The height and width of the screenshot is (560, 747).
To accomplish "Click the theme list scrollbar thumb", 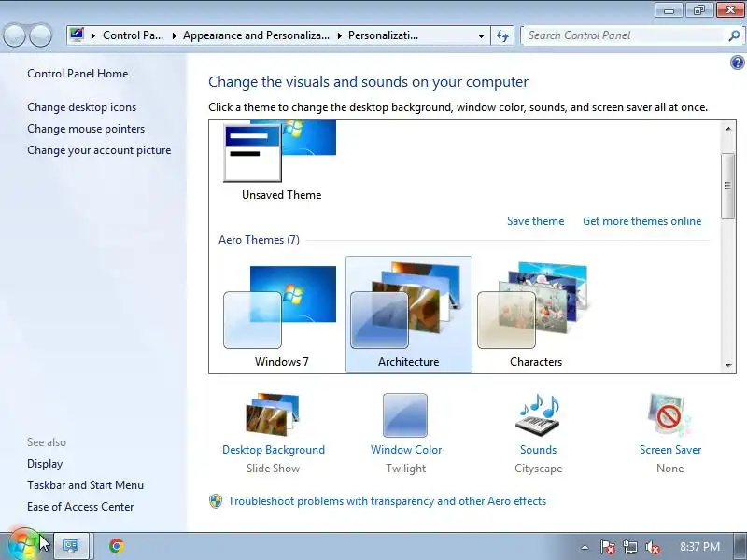I will tap(728, 186).
